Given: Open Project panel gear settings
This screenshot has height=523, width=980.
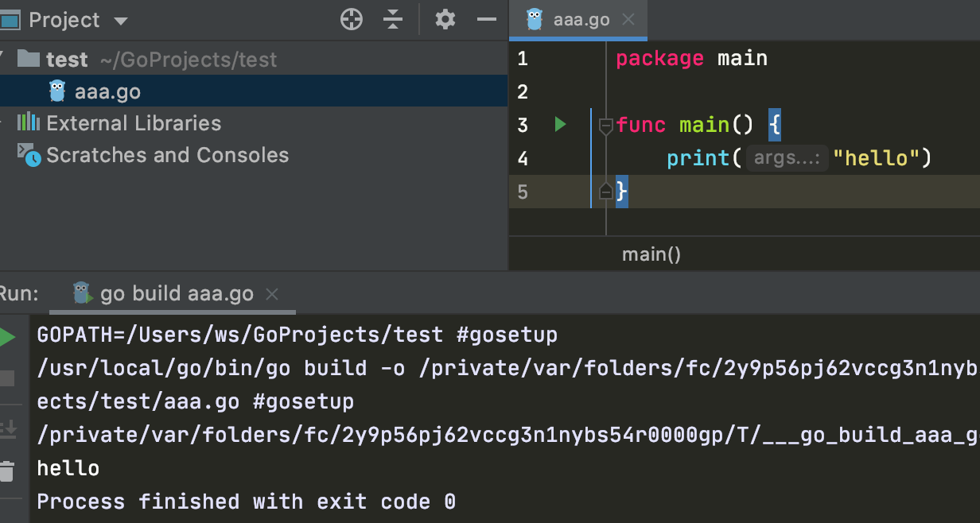Looking at the screenshot, I should point(445,20).
